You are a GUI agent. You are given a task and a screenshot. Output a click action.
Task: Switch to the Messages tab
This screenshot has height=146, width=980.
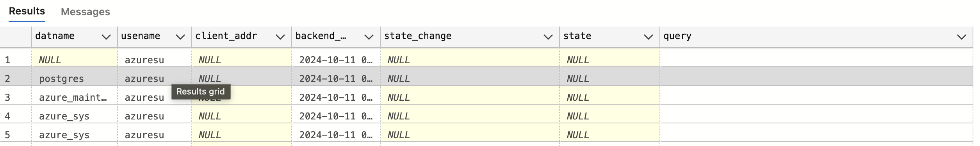pos(86,12)
